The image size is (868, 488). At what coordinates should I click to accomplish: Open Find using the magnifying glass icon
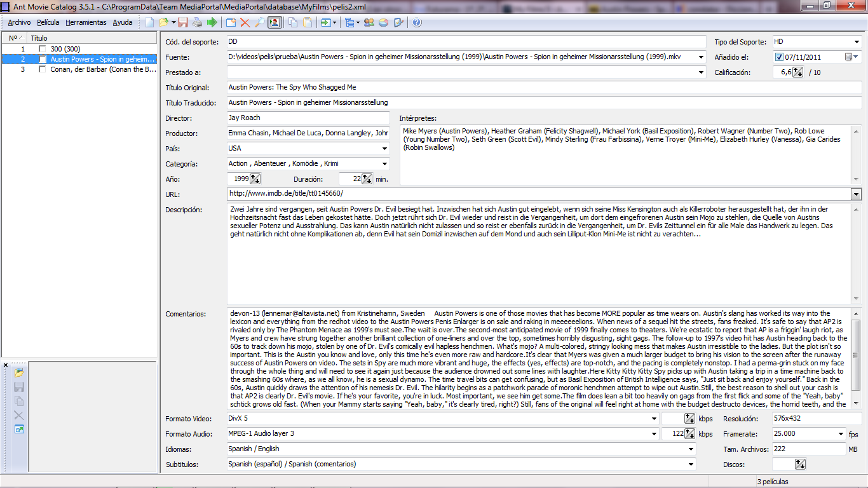[x=259, y=23]
